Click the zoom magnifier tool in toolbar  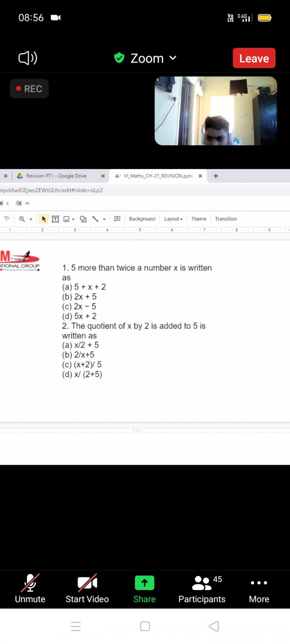coord(22,219)
